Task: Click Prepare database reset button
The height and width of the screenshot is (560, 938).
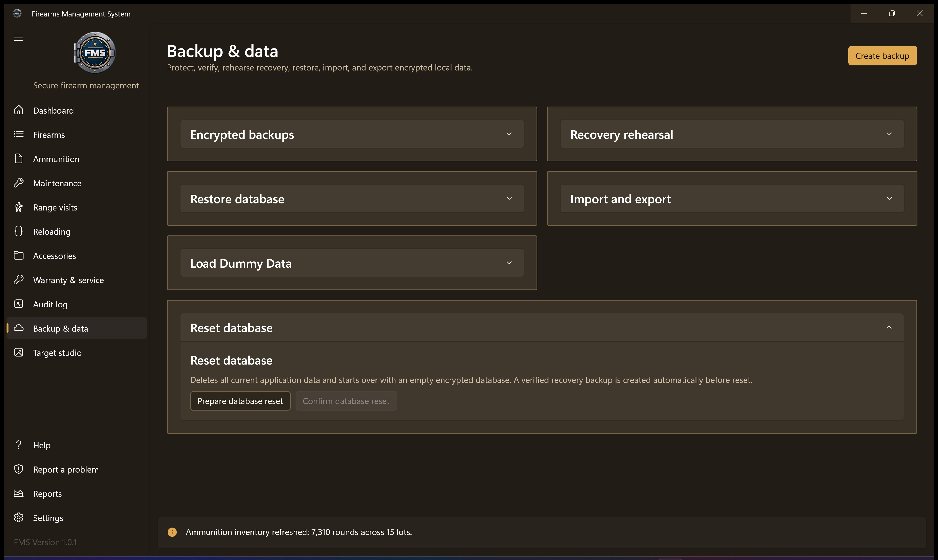Action: [x=240, y=401]
